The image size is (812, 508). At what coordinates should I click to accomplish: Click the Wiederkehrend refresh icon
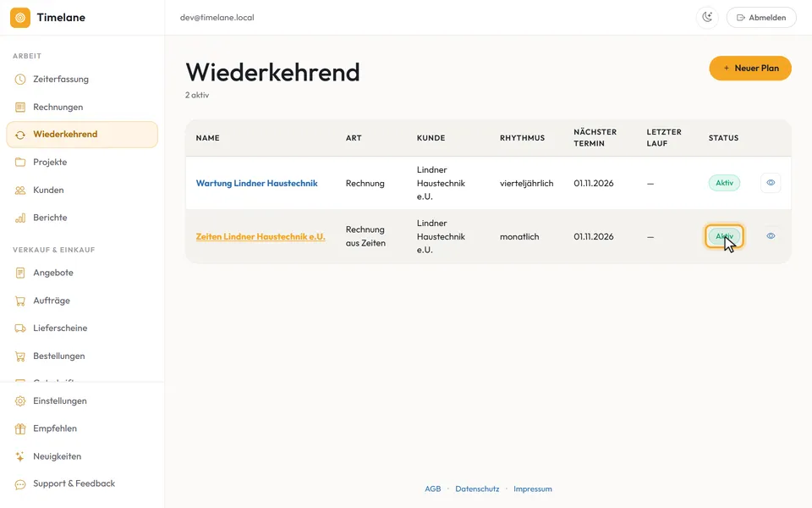20,135
